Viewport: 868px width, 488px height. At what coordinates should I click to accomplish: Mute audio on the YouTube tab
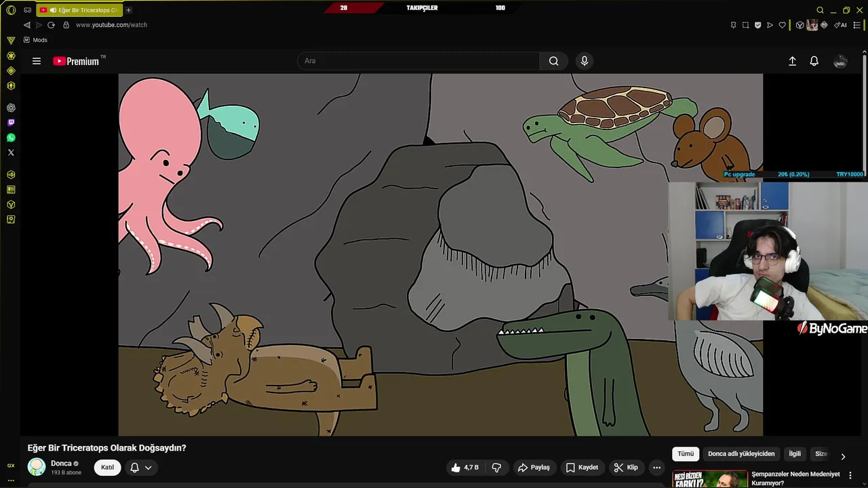[x=53, y=10]
